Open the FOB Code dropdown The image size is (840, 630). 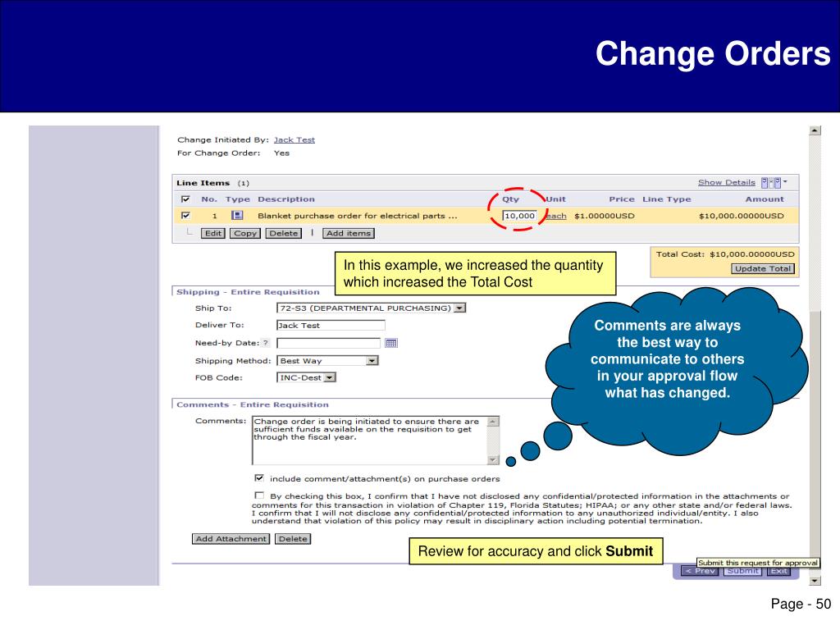(x=306, y=377)
